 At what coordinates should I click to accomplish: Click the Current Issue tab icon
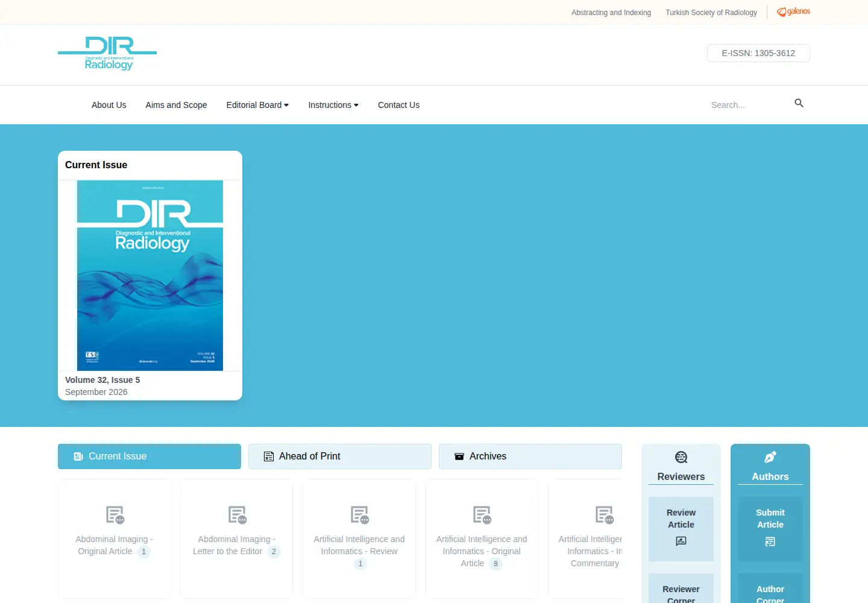[x=78, y=456]
